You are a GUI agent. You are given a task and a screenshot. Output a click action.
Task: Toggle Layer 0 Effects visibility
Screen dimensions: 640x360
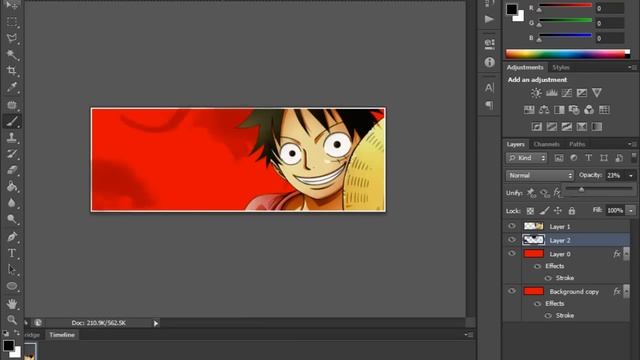[538, 266]
